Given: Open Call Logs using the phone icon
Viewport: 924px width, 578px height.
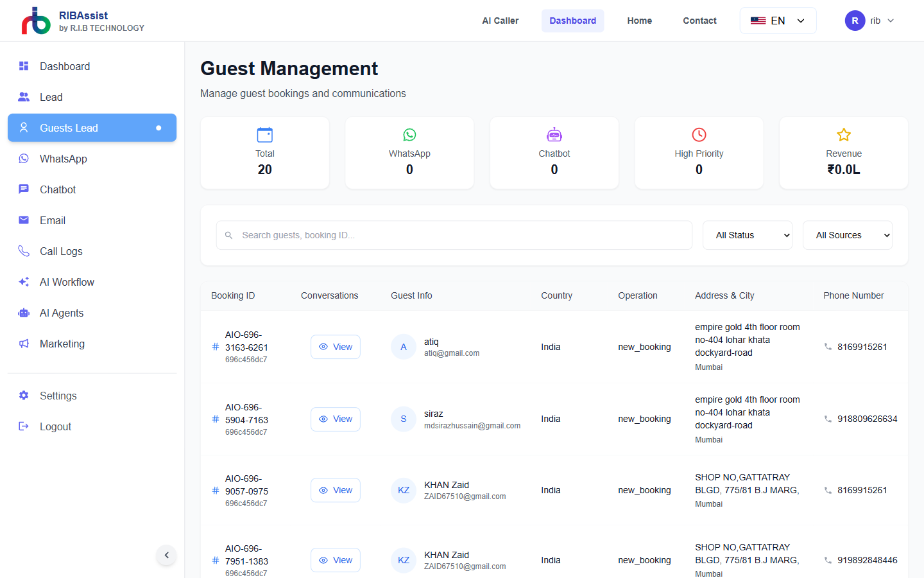Looking at the screenshot, I should 24,251.
